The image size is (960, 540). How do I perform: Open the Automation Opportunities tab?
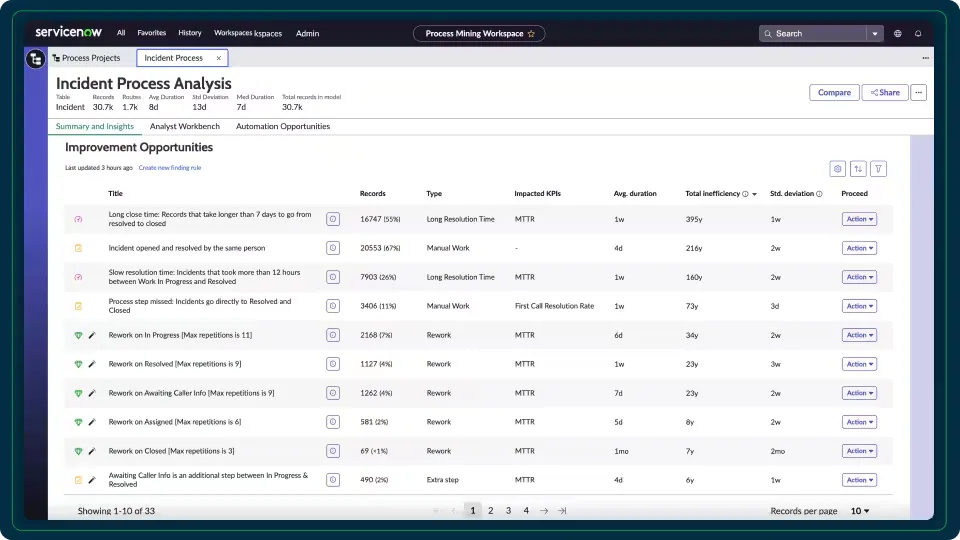click(x=282, y=127)
